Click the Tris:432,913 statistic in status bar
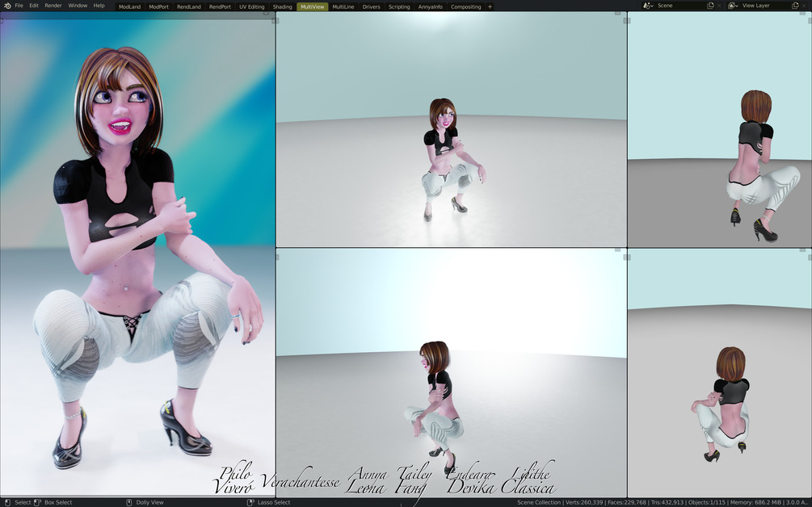The width and height of the screenshot is (812, 507). 667,502
